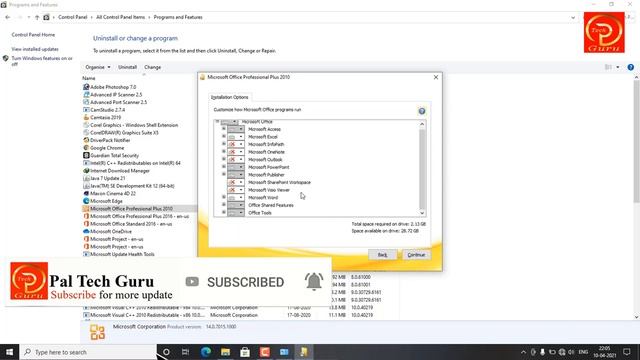The height and width of the screenshot is (360, 640).
Task: Open the Programs and Features help icon
Action: [x=631, y=67]
